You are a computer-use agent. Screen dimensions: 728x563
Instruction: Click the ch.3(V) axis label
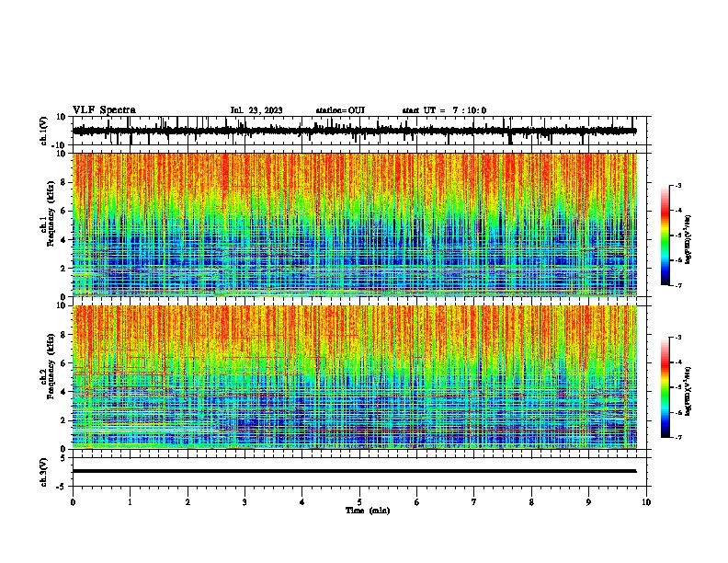44,472
